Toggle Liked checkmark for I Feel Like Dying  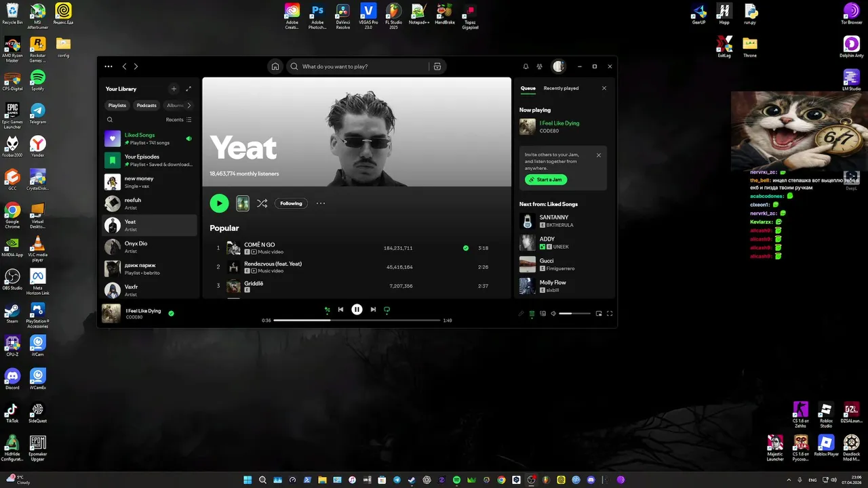[171, 313]
